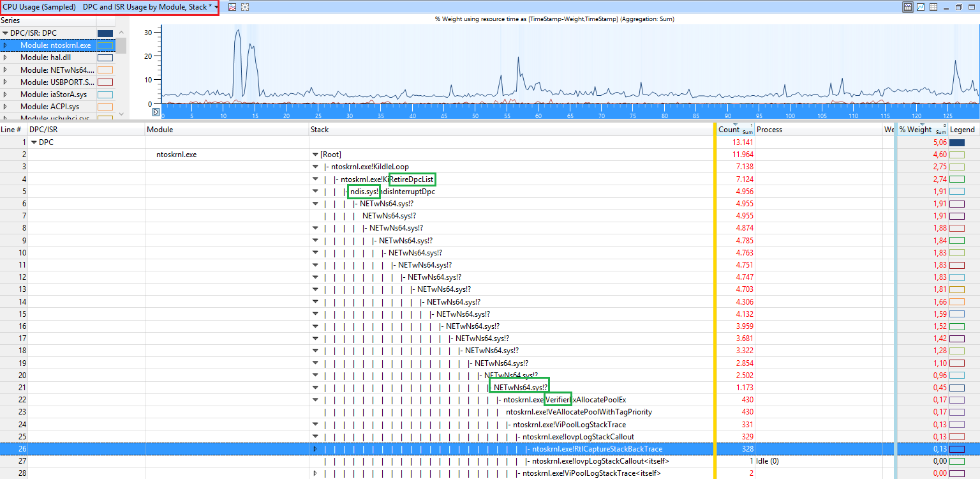
Task: Expand Module: ACPI.sys series entry
Action: (5, 106)
